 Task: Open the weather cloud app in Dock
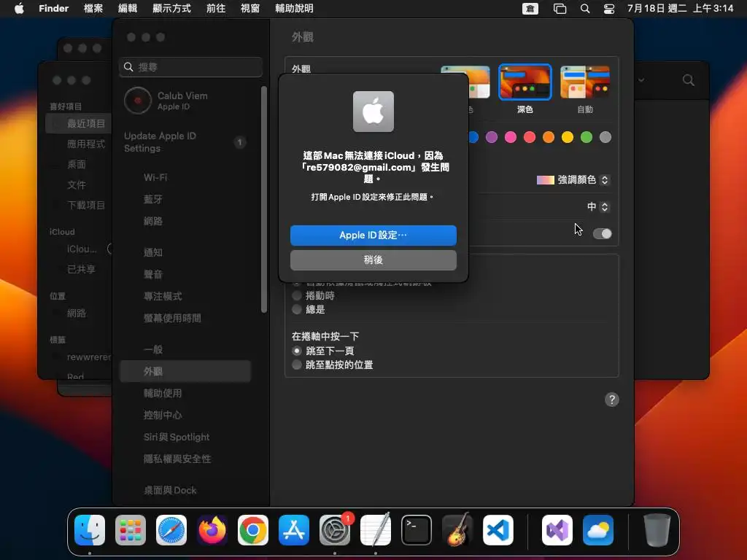(x=598, y=530)
